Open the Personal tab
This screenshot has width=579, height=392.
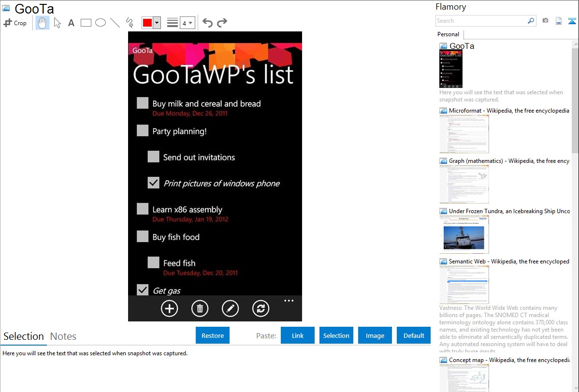pyautogui.click(x=448, y=34)
